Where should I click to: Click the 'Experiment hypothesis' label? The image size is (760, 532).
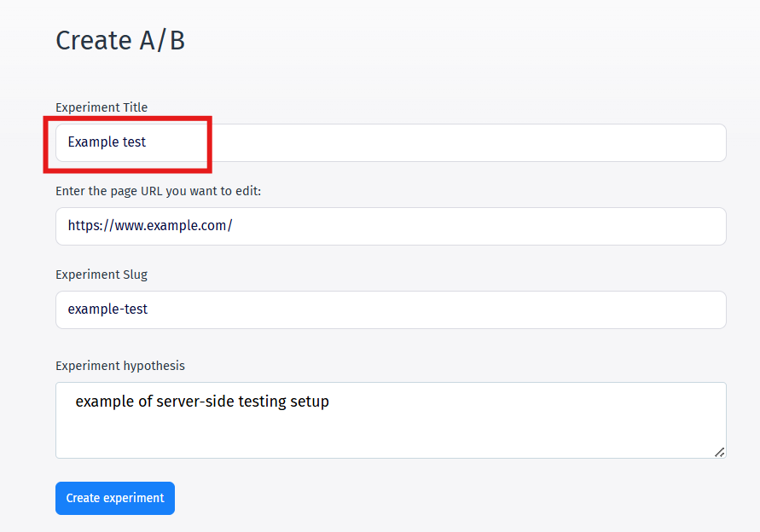(119, 366)
